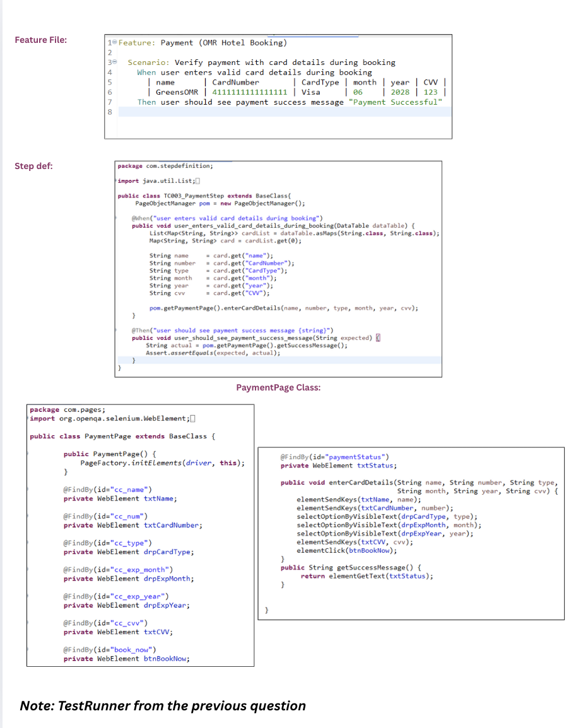Collapse the Scenario fold marker on line 3
Viewport: 588px width, 728px height.
(115, 62)
